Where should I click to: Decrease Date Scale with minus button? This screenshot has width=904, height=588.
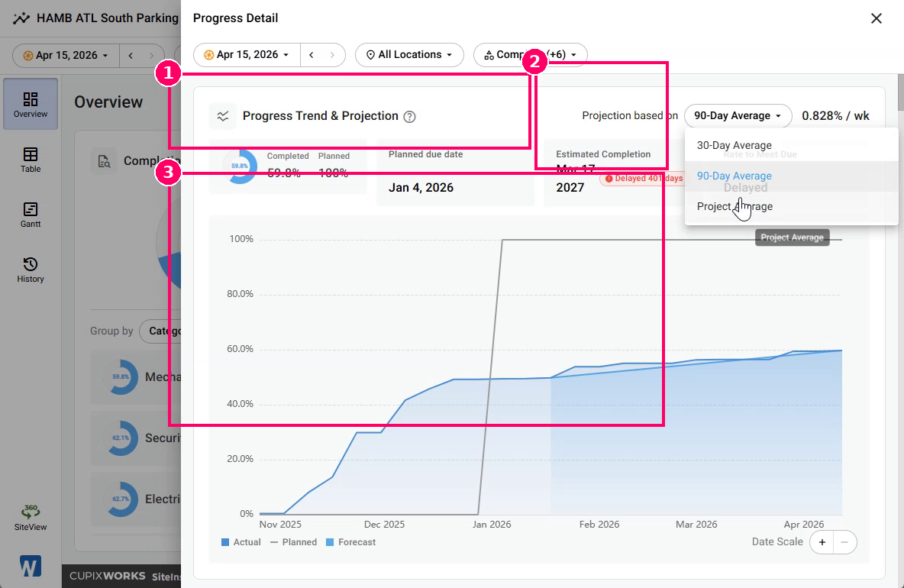[844, 542]
